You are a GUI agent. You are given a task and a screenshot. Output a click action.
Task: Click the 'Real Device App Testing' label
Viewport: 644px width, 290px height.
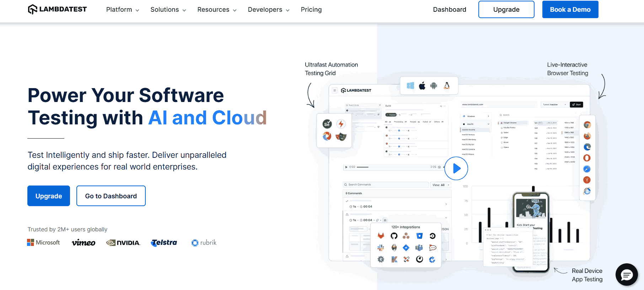[587, 275]
